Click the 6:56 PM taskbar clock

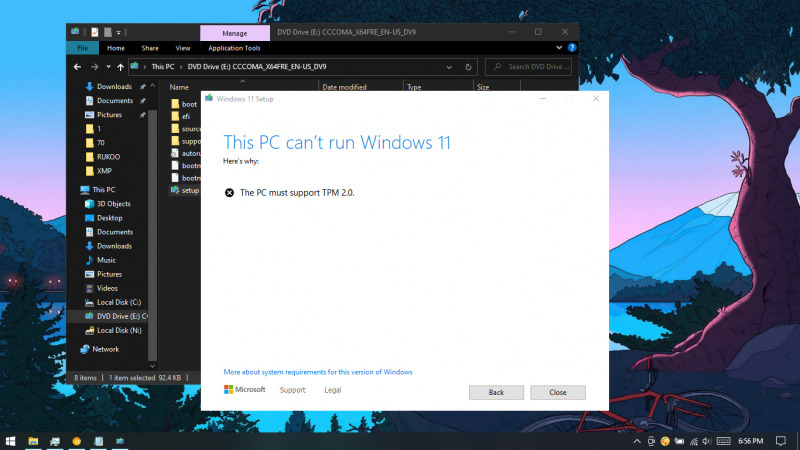coord(751,441)
